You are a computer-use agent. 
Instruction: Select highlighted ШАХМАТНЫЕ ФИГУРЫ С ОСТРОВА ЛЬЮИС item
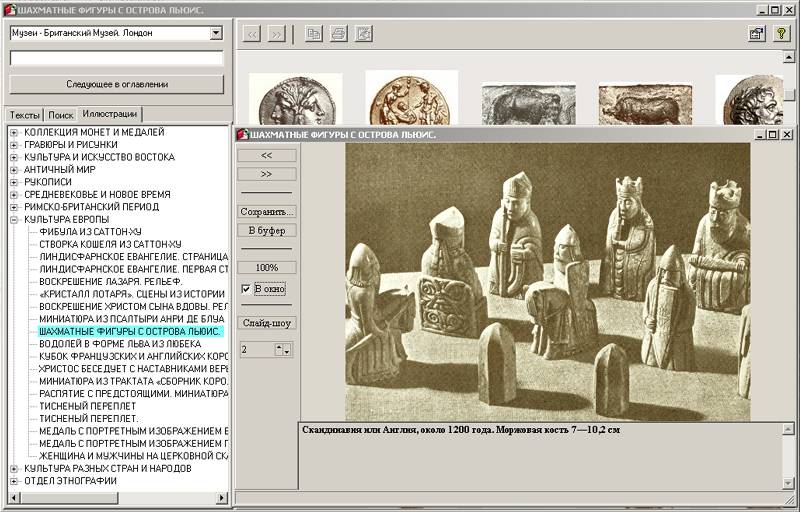click(x=130, y=332)
